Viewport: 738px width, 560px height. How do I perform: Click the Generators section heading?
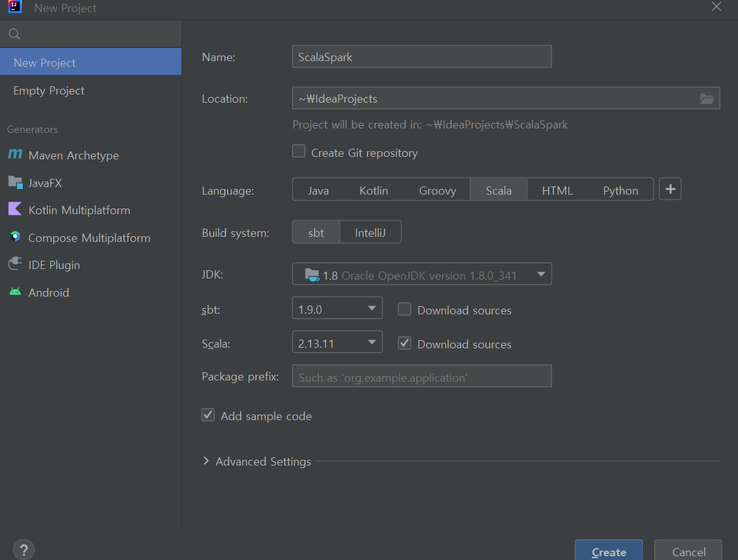(33, 129)
